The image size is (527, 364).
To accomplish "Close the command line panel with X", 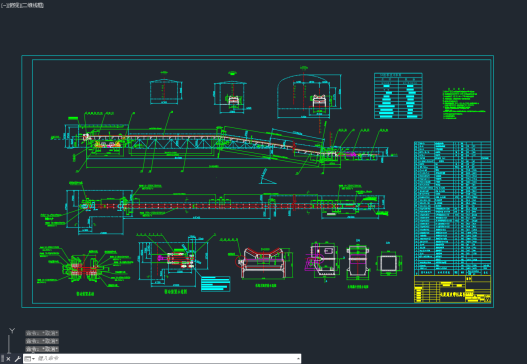I will [x=8, y=359].
